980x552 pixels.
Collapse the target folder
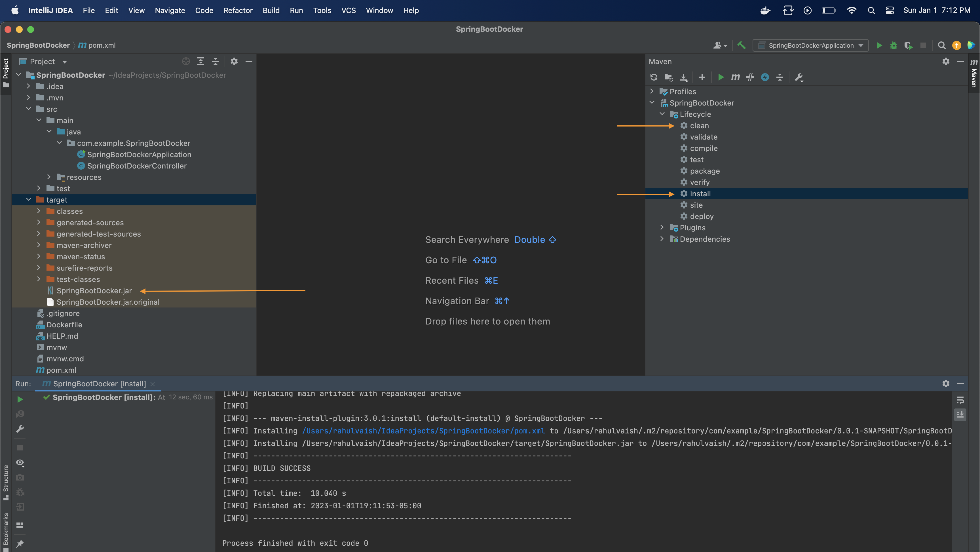tap(29, 199)
